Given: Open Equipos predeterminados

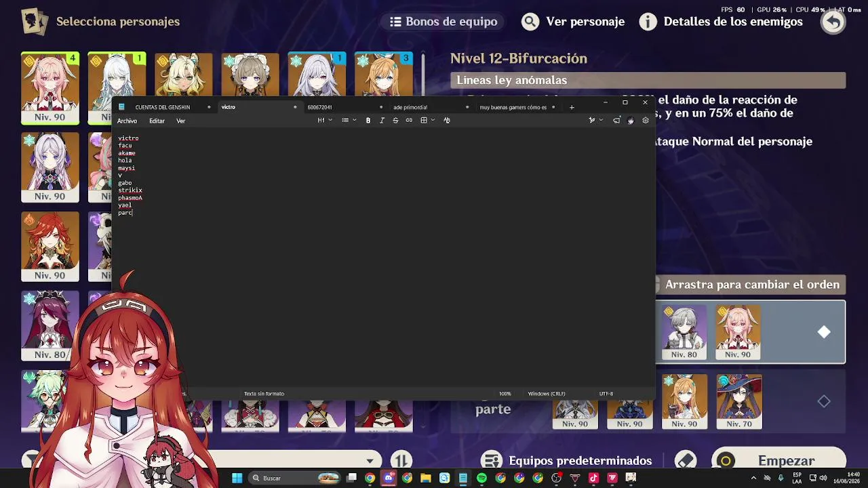Looking at the screenshot, I should (x=566, y=461).
